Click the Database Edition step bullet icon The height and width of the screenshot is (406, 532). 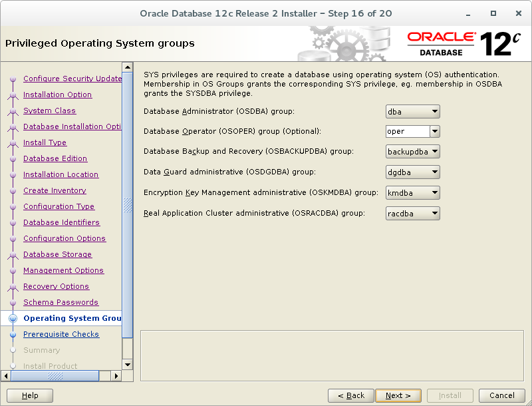13,159
